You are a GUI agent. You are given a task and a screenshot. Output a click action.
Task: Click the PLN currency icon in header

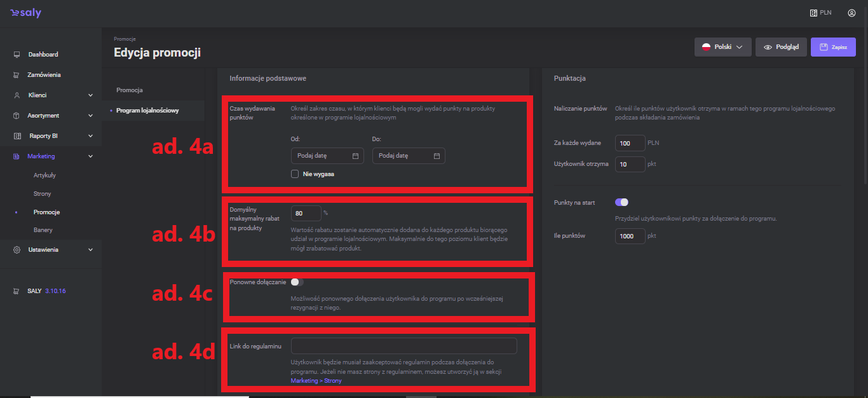pyautogui.click(x=813, y=13)
